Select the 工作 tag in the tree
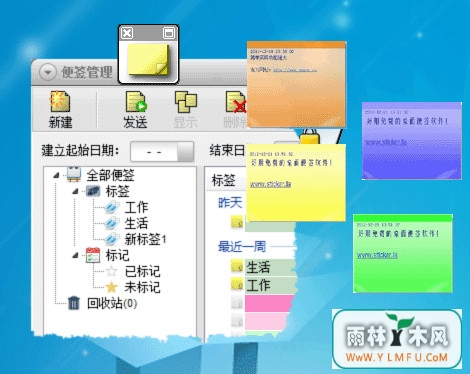This screenshot has height=374, width=470. pyautogui.click(x=136, y=207)
